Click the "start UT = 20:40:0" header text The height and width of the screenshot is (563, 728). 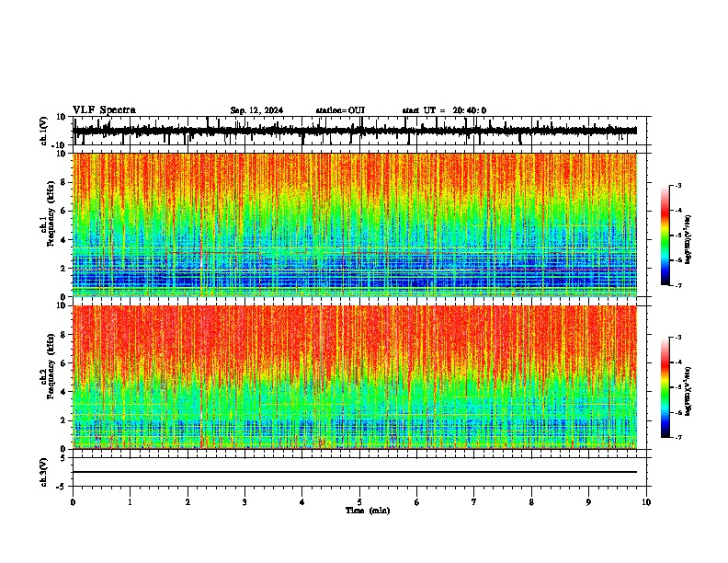pos(444,110)
